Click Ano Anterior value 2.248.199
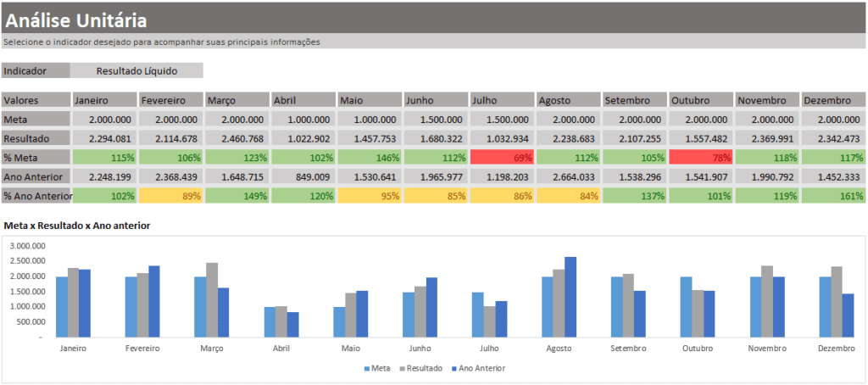Image resolution: width=868 pixels, height=385 pixels. click(x=104, y=176)
